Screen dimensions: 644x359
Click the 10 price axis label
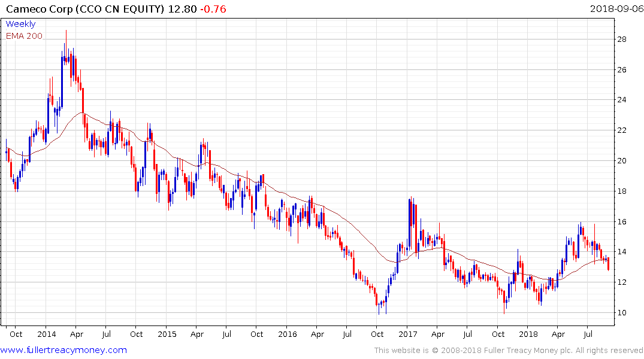622,313
